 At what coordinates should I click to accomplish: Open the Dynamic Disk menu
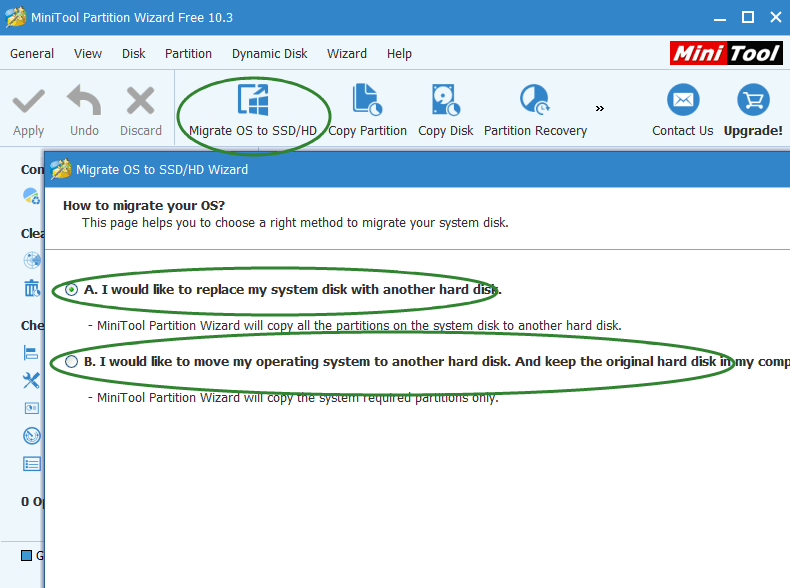click(270, 53)
